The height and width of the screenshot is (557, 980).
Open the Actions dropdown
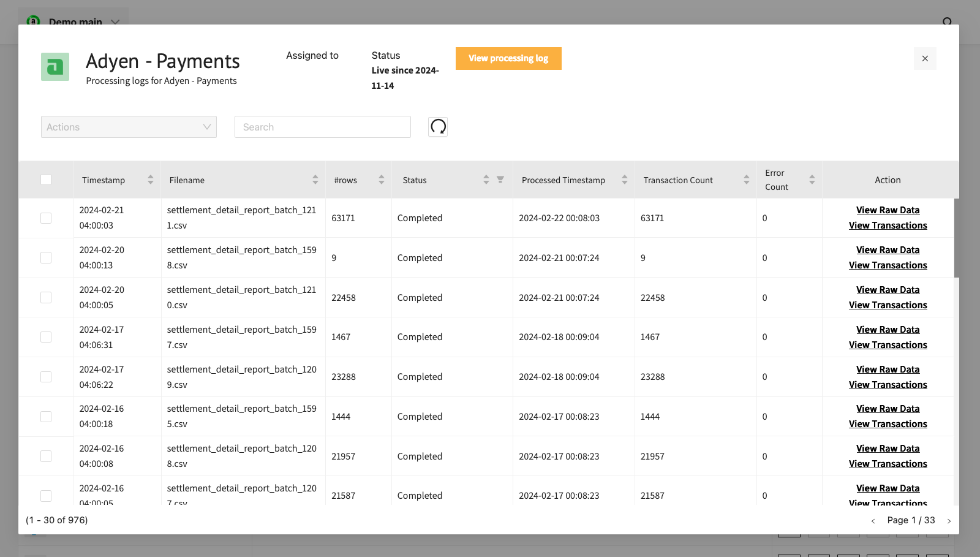(129, 127)
